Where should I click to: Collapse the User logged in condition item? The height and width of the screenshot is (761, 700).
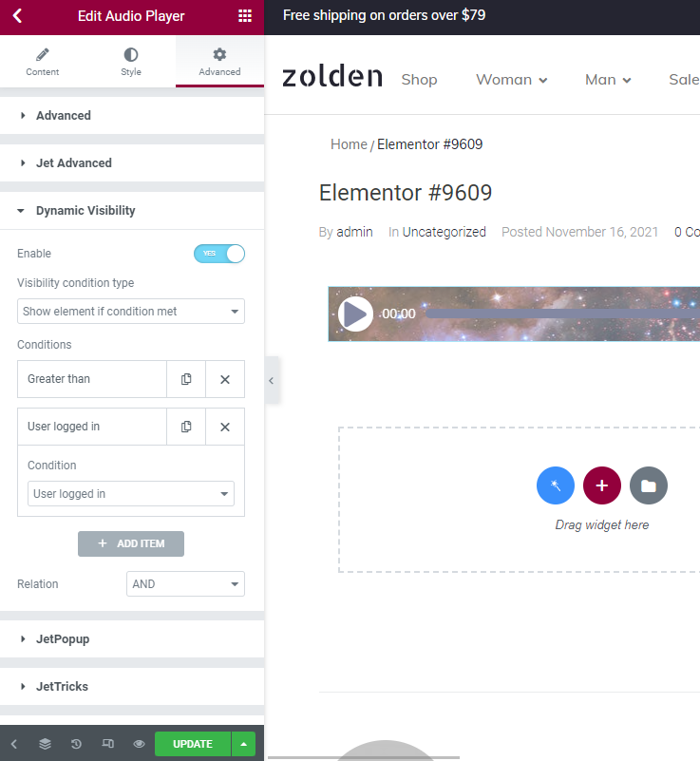coord(92,427)
